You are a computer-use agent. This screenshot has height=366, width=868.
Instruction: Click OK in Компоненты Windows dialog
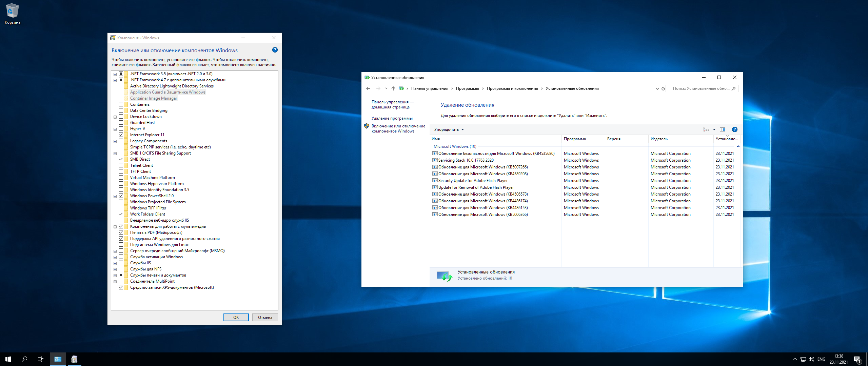(236, 318)
